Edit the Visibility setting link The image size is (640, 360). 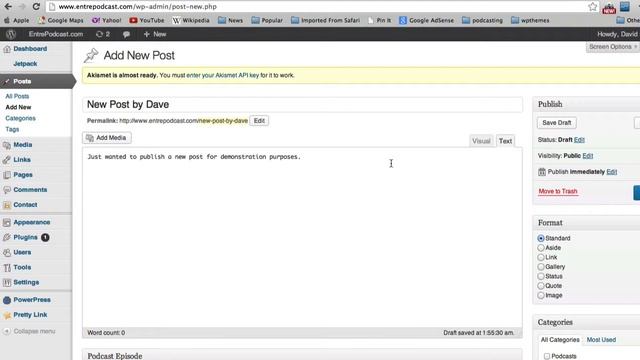point(588,156)
